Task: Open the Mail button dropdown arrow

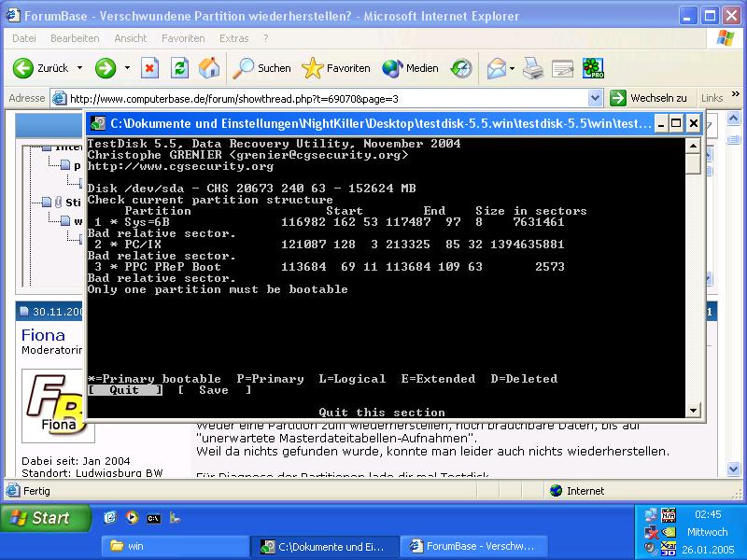Action: click(512, 68)
